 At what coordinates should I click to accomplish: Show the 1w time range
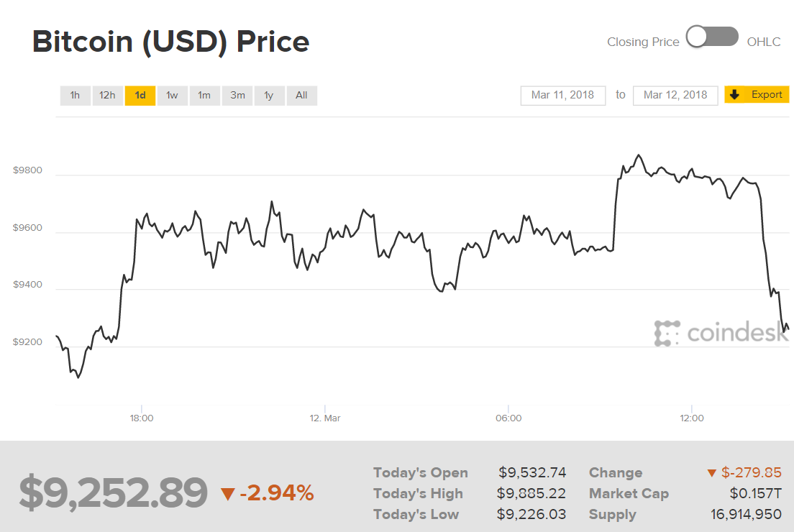click(x=173, y=96)
